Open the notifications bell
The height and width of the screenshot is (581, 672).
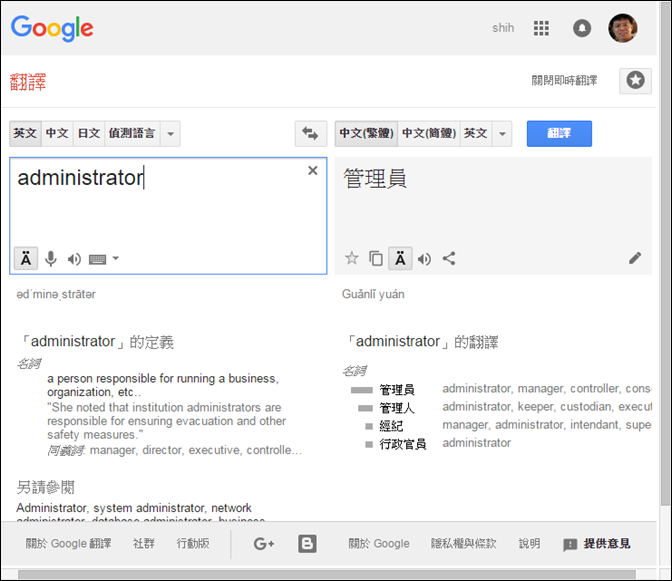582,28
